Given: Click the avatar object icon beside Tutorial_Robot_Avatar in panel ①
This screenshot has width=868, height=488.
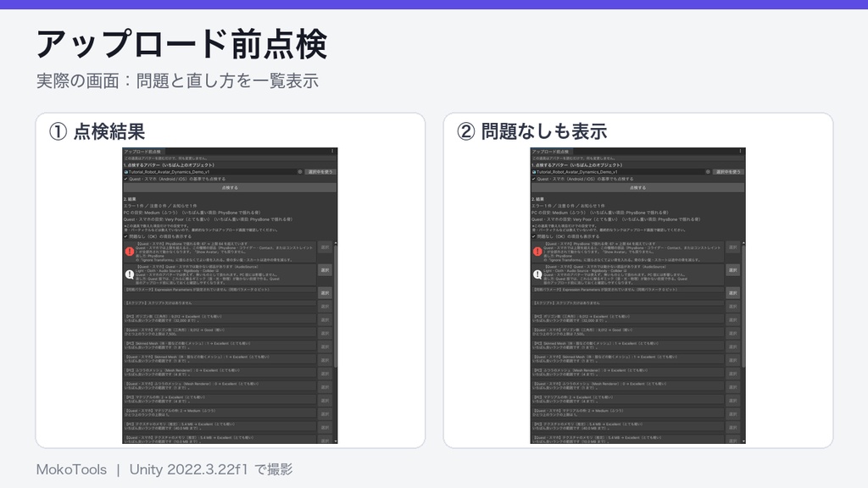Looking at the screenshot, I should tap(126, 172).
